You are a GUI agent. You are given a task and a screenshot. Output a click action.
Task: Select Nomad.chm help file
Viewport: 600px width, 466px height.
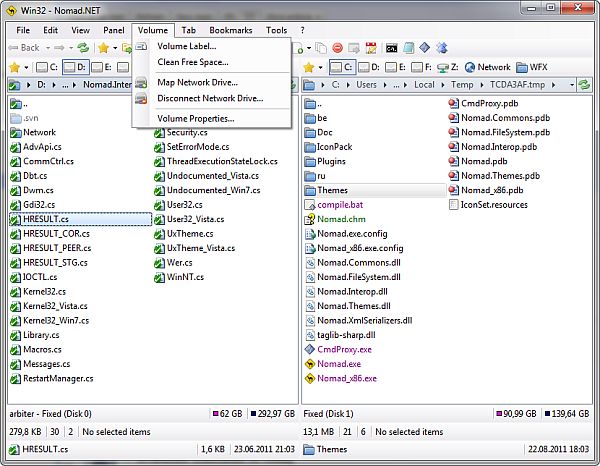tap(335, 219)
